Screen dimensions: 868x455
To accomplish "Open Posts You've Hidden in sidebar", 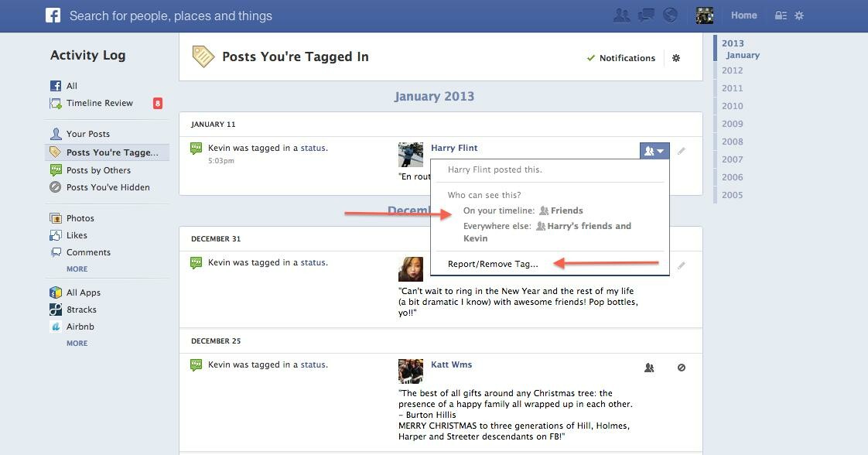I will coord(107,187).
